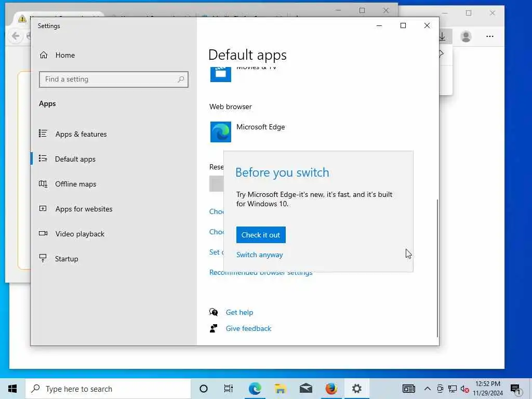This screenshot has width=532, height=399.
Task: Open the Get help link
Action: click(239, 312)
